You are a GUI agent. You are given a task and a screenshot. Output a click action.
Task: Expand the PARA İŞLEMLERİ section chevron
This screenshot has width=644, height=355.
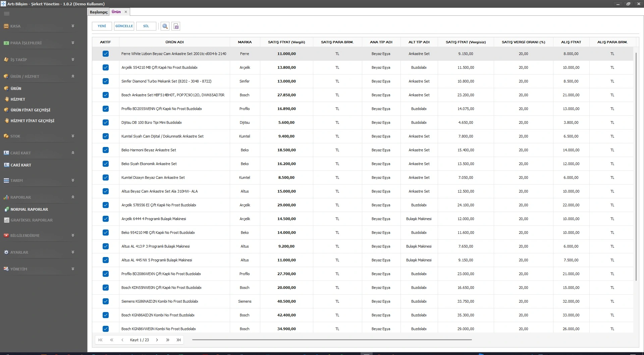(73, 43)
